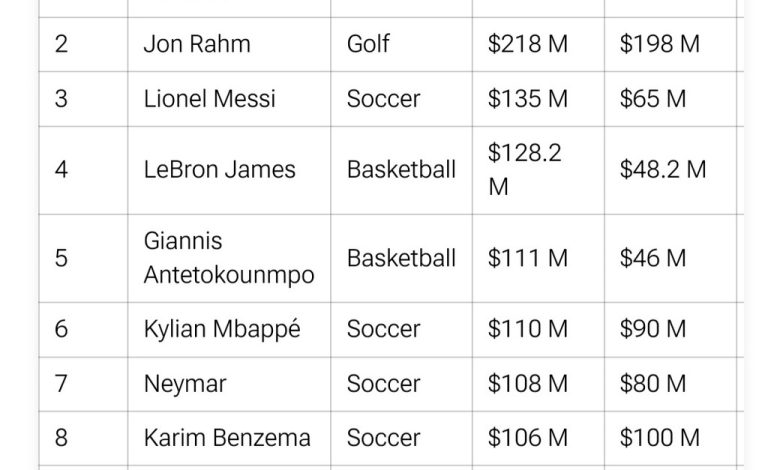
Task: Select the $198 M cell
Action: (660, 44)
